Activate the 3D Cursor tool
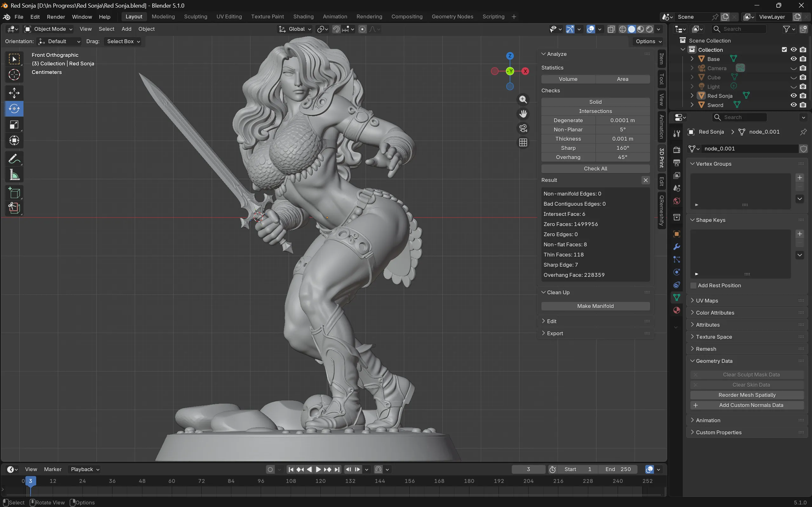This screenshot has height=507, width=812. (x=14, y=75)
